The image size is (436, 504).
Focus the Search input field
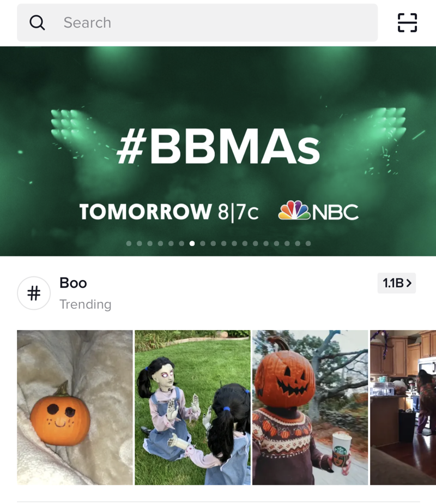click(197, 23)
